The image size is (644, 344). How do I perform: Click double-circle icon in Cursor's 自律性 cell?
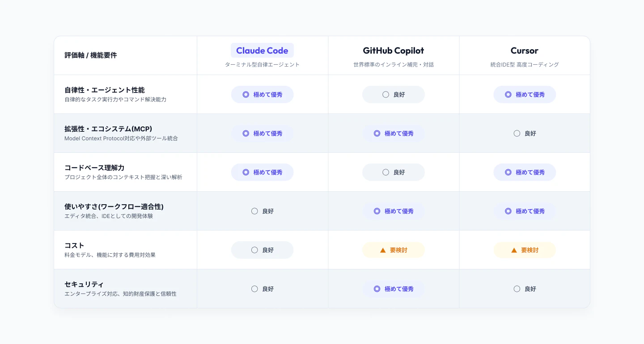pyautogui.click(x=508, y=95)
